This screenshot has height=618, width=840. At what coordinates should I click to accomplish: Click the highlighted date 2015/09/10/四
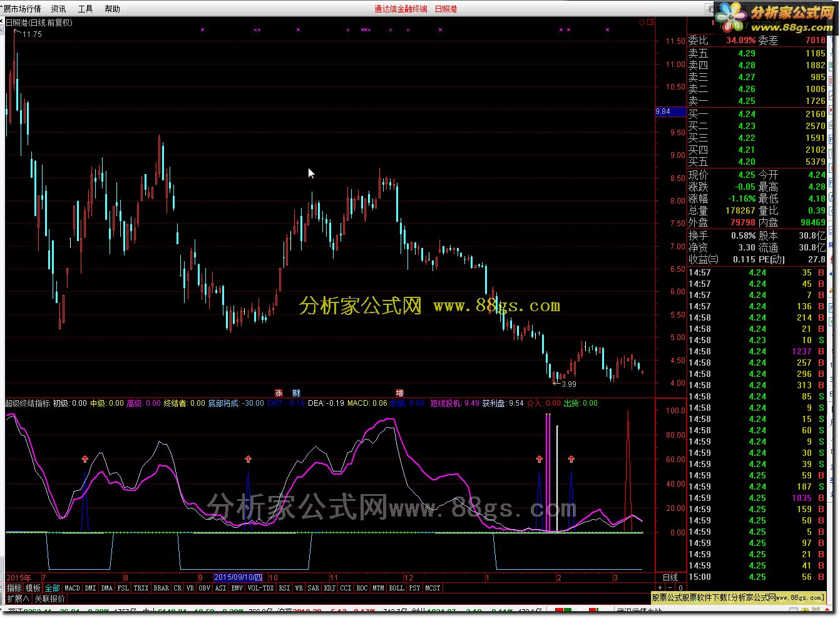point(238,577)
